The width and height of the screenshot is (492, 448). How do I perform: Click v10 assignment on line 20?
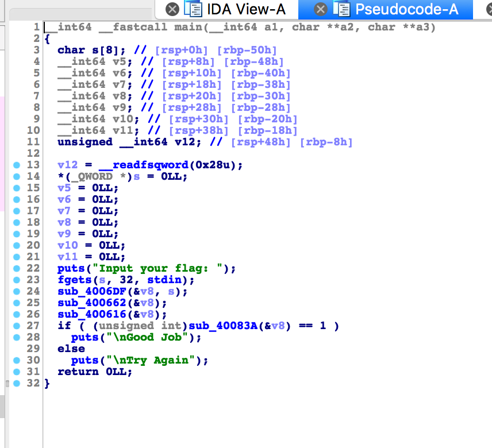pos(91,245)
